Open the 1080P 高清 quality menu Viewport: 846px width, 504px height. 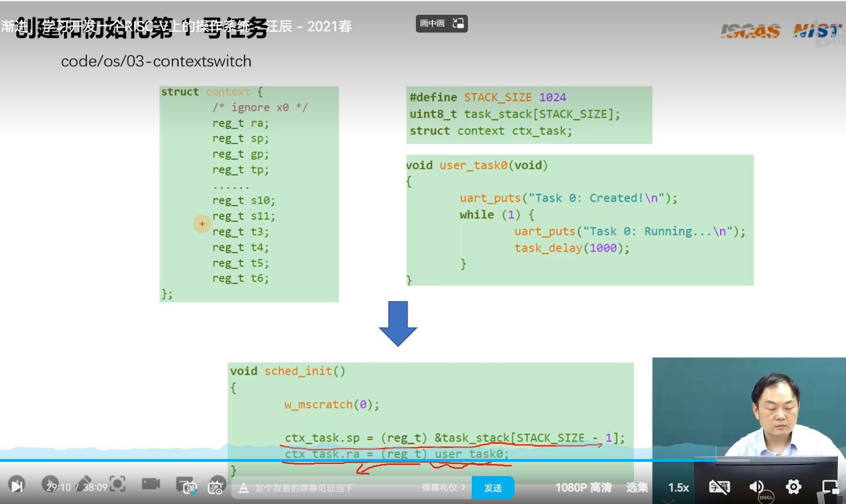point(583,488)
